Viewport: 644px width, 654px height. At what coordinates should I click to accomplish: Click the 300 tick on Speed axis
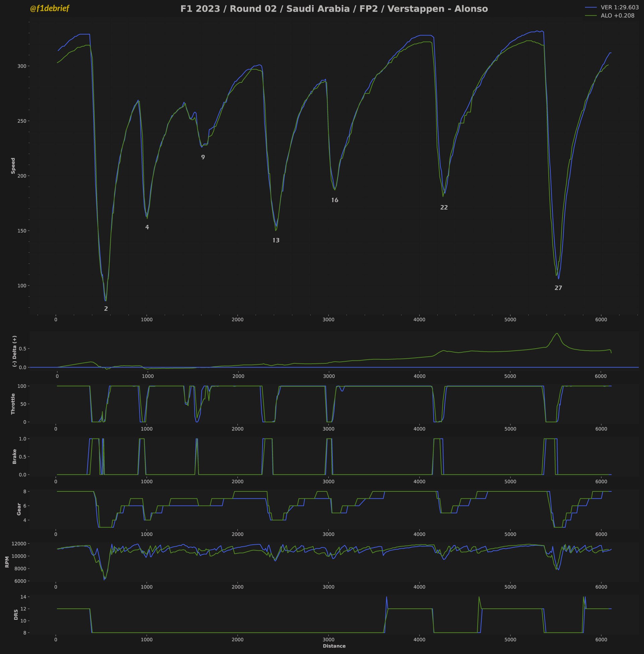point(22,66)
